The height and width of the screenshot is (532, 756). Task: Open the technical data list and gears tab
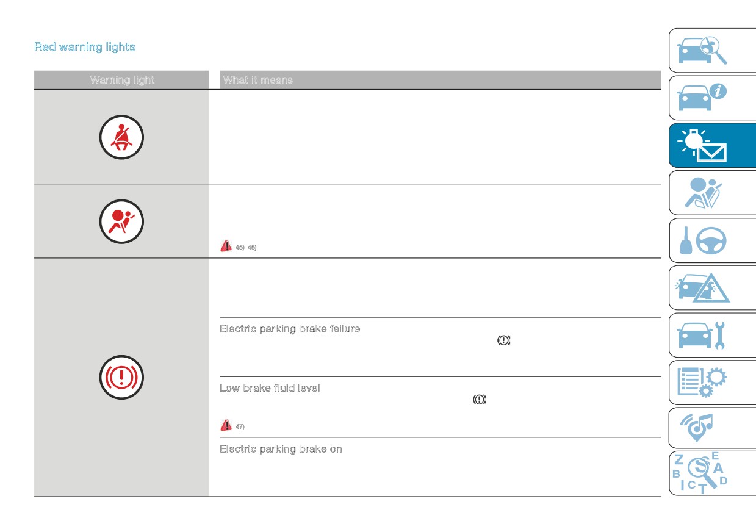(712, 383)
